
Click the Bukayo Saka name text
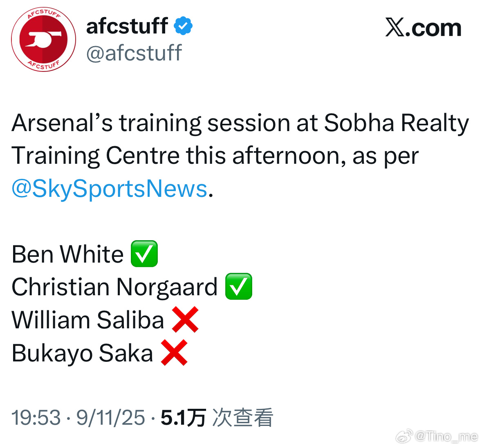[x=83, y=353]
